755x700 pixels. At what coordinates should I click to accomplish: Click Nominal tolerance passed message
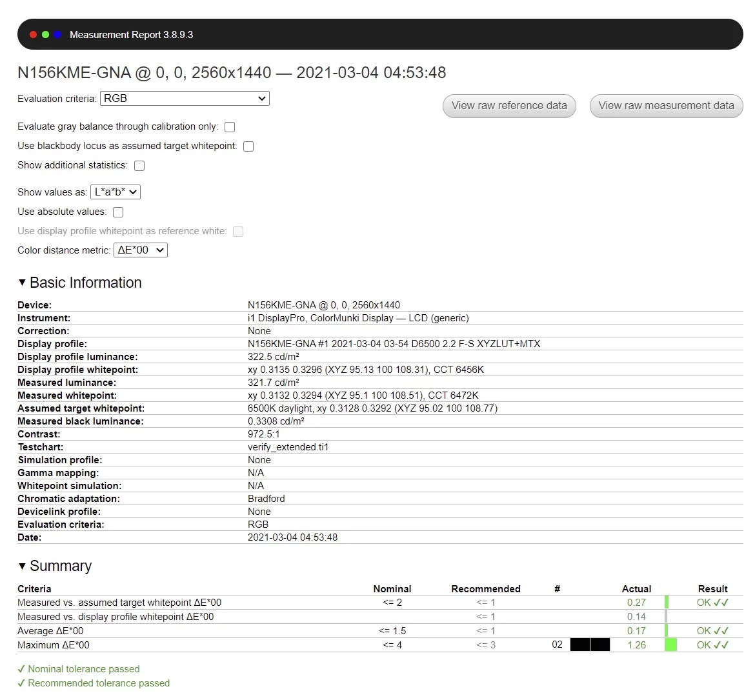click(79, 669)
